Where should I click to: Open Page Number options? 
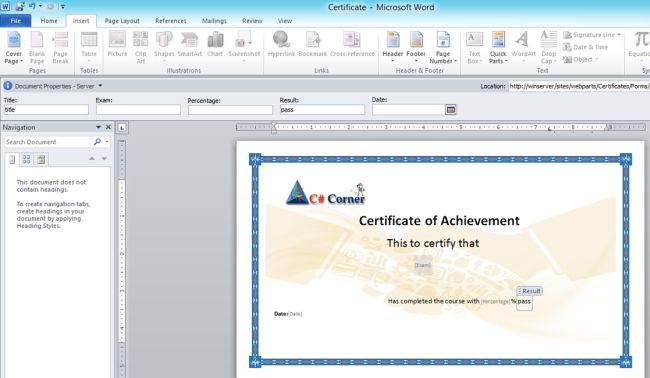pos(443,48)
